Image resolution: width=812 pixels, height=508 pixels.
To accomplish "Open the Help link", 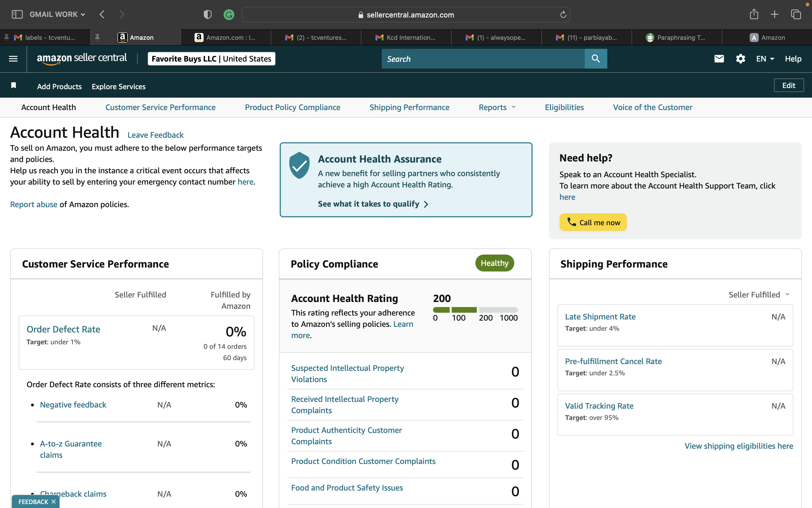I will [x=793, y=59].
